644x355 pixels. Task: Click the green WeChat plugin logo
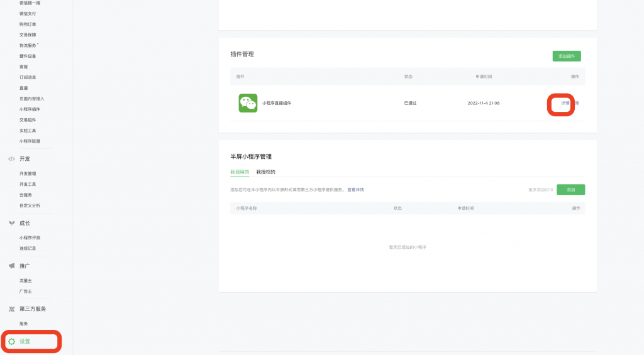tap(248, 103)
